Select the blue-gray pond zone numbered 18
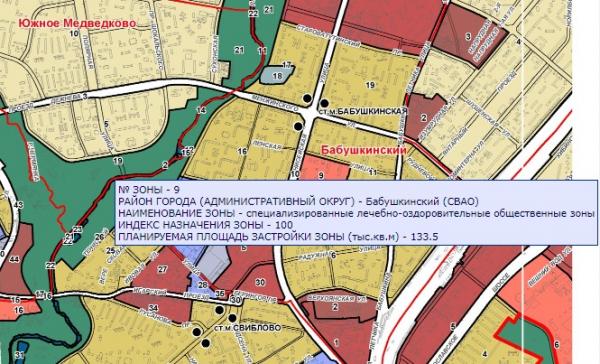This screenshot has height=364, width=600. tap(278, 75)
